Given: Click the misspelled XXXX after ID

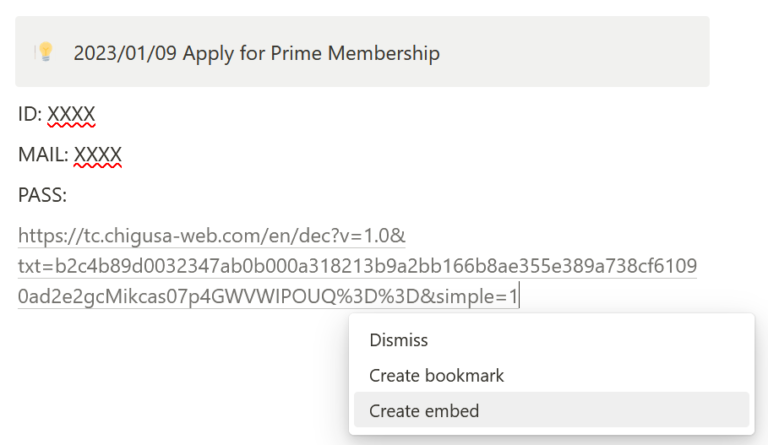Looking at the screenshot, I should point(71,115).
